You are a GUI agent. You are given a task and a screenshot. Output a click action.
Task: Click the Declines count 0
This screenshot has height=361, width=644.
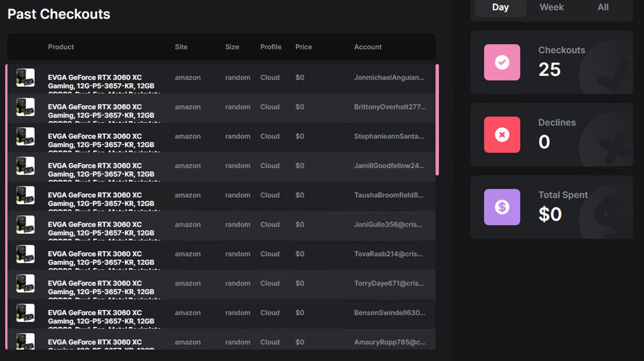click(x=544, y=142)
